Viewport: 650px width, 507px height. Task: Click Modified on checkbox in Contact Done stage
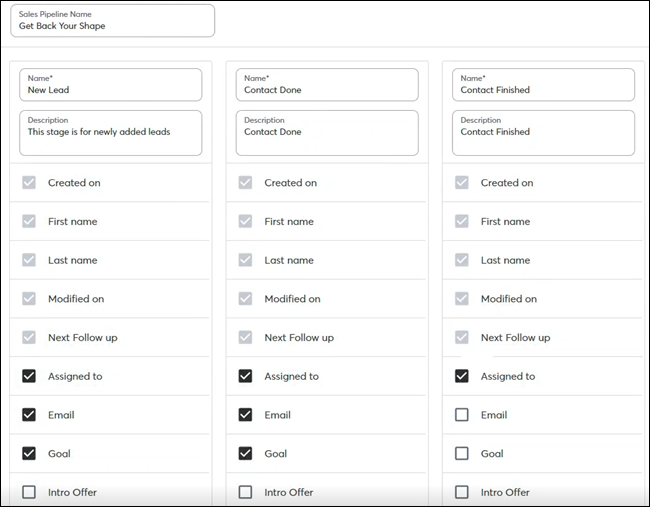[x=245, y=298]
